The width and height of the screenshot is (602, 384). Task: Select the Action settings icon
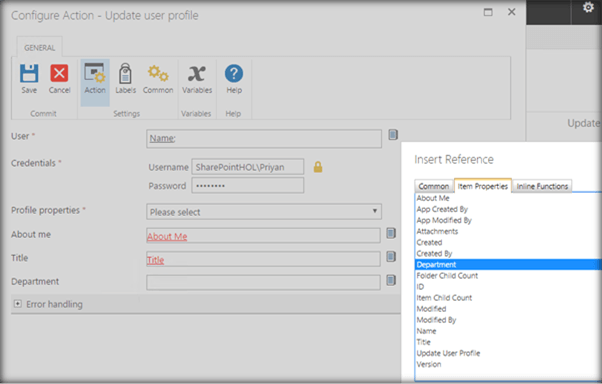(95, 73)
